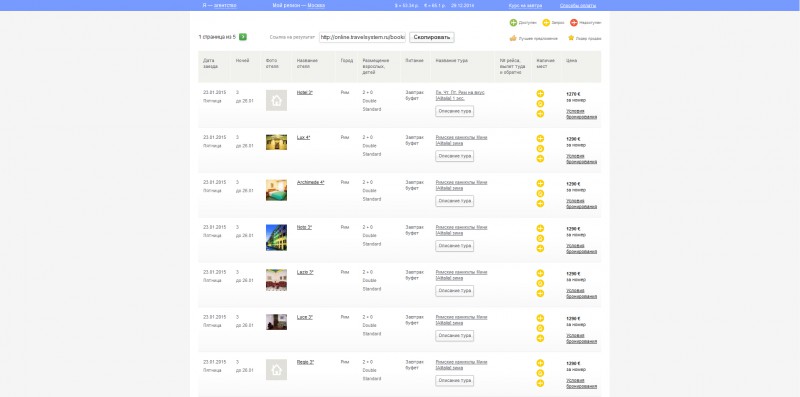Click second availability icon in Lazio 3* row
The width and height of the screenshot is (800, 397).
(540, 283)
